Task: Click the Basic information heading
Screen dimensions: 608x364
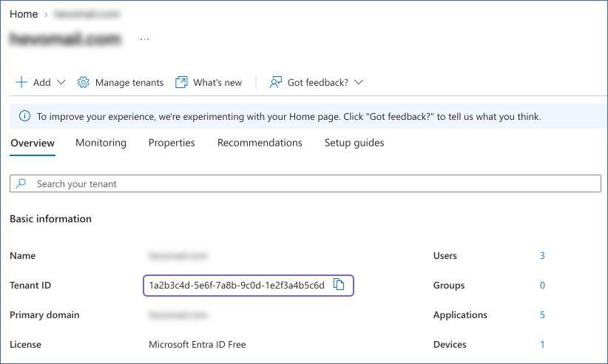Action: pos(51,219)
